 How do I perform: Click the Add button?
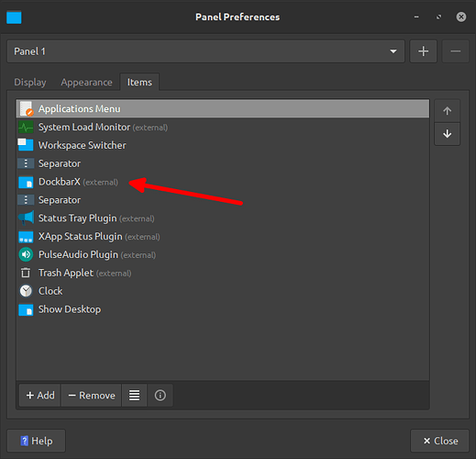pos(40,396)
